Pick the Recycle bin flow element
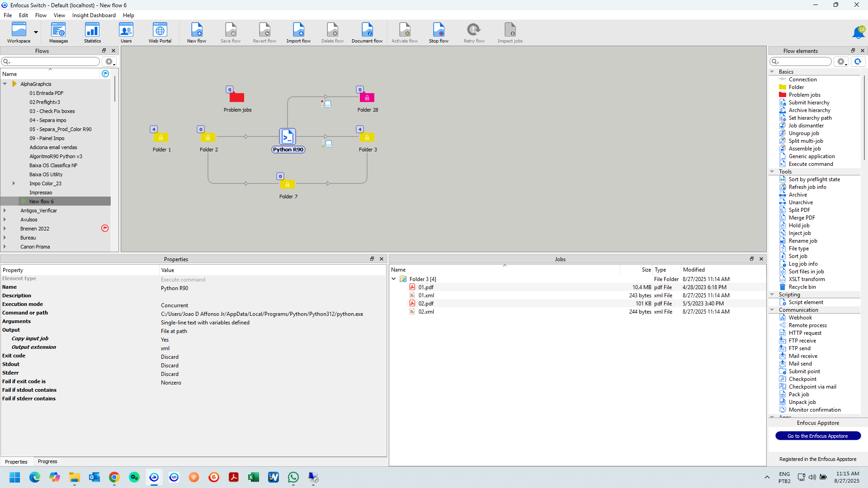The height and width of the screenshot is (488, 868). 802,287
